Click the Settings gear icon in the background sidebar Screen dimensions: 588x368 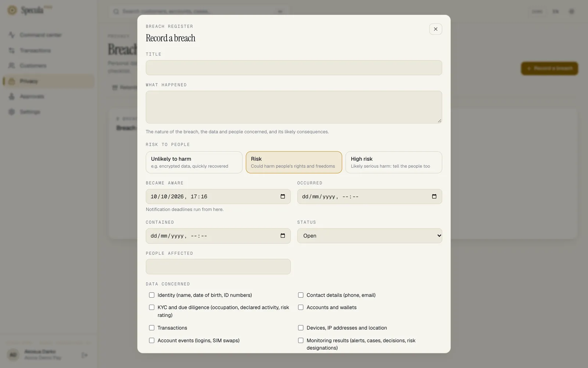[x=12, y=112]
